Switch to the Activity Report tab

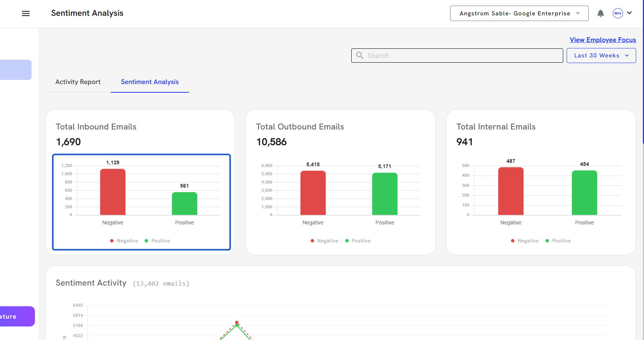(x=78, y=82)
